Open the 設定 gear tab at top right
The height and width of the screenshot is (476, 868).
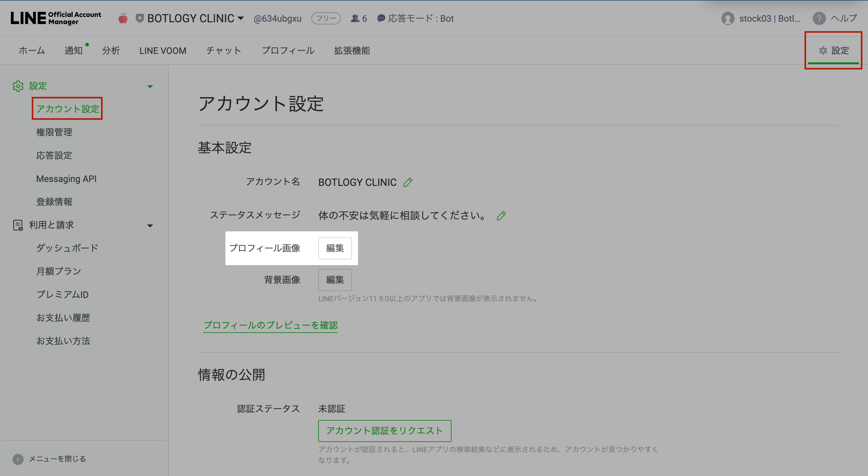point(834,51)
